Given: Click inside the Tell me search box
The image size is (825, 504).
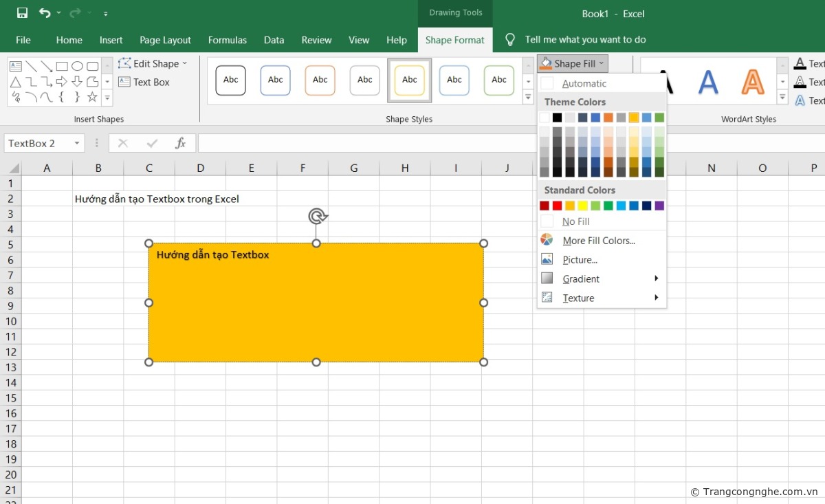Looking at the screenshot, I should point(584,40).
